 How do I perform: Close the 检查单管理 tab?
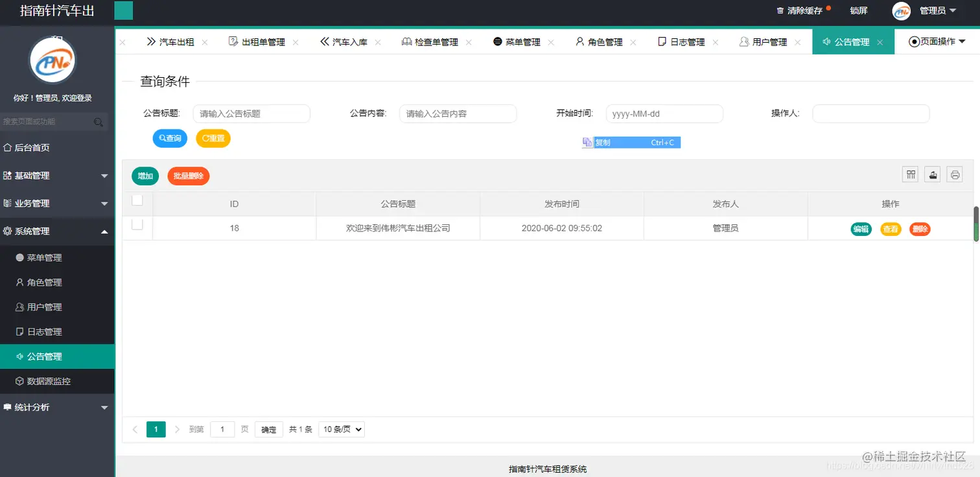coord(469,42)
